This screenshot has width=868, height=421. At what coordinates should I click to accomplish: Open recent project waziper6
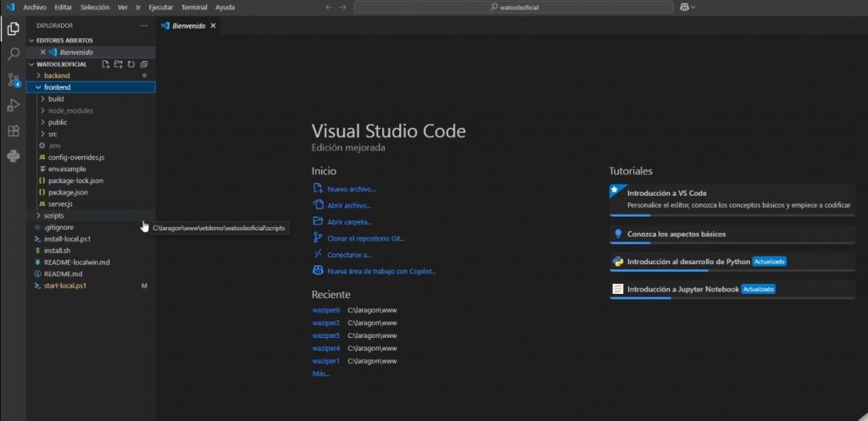325,310
